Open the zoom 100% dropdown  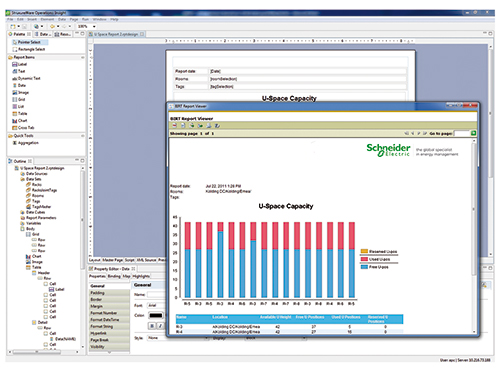[x=94, y=26]
